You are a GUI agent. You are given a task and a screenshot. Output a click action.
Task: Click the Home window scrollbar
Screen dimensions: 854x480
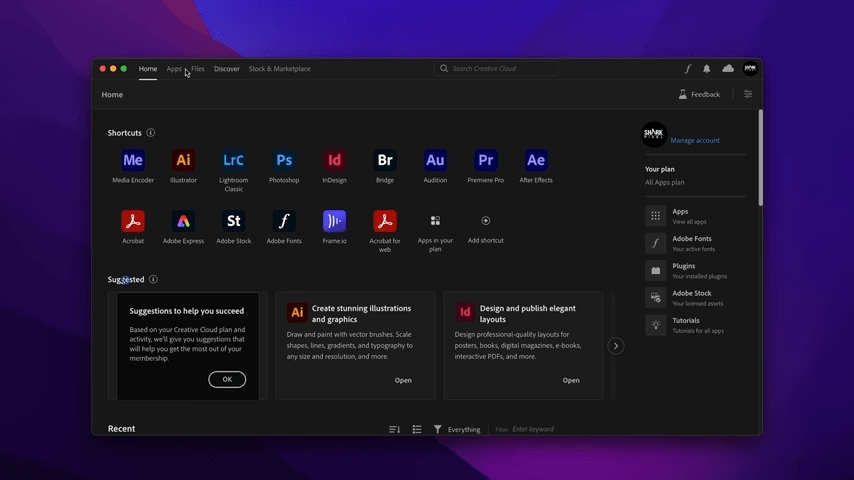(x=760, y=158)
